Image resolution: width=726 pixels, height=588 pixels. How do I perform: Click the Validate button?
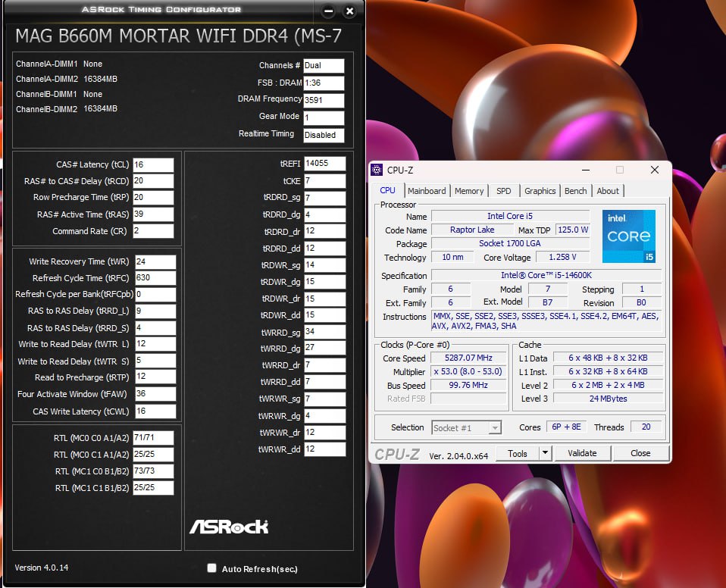(583, 453)
